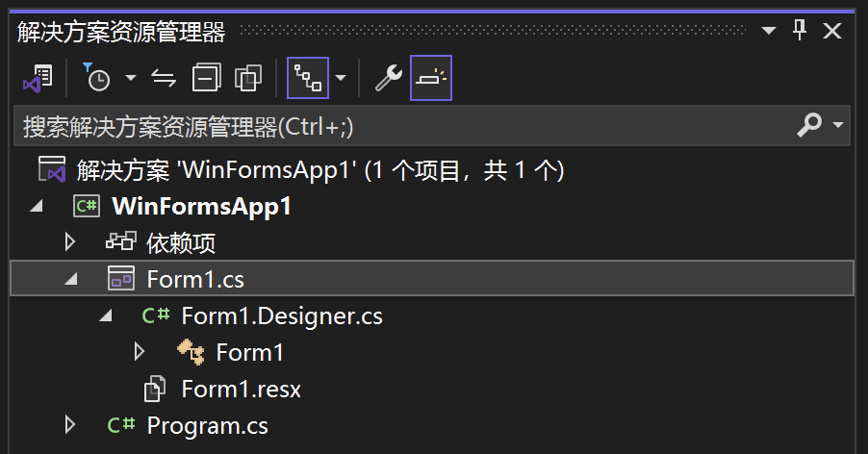Select the solution 'WinFormsApp1' node
This screenshot has height=454, width=868.
point(319,169)
